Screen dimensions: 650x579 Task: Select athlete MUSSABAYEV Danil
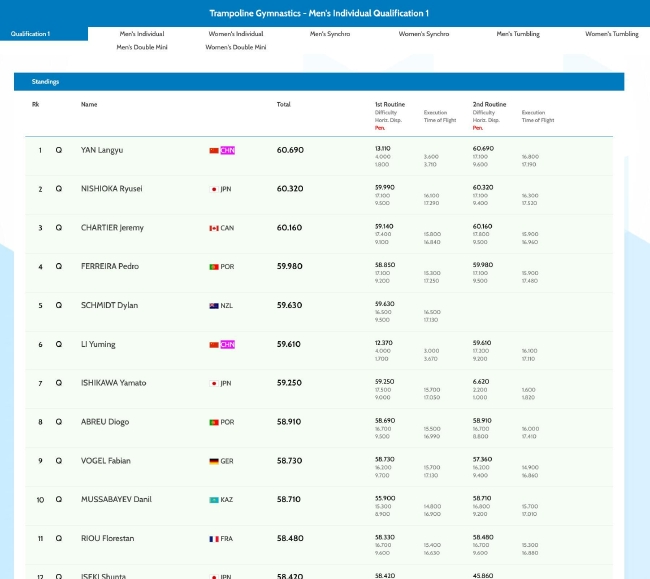point(116,499)
